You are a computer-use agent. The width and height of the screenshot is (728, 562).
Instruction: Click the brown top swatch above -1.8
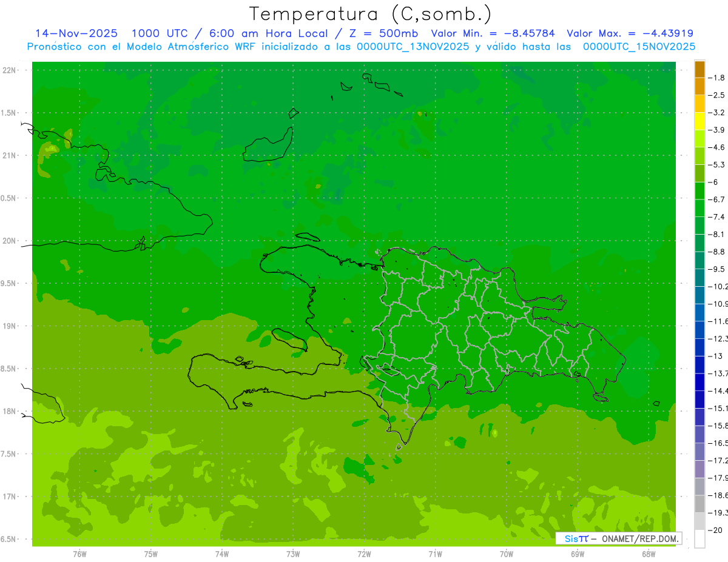tap(699, 69)
